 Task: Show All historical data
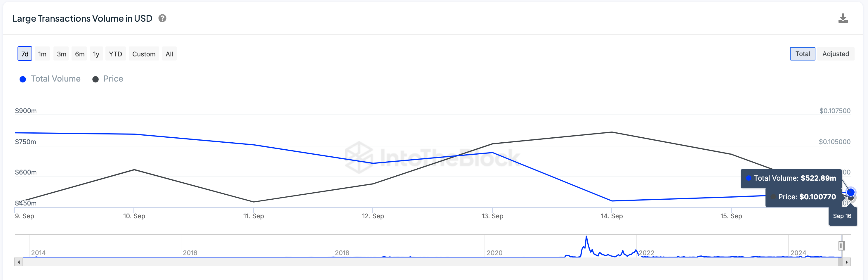tap(169, 54)
